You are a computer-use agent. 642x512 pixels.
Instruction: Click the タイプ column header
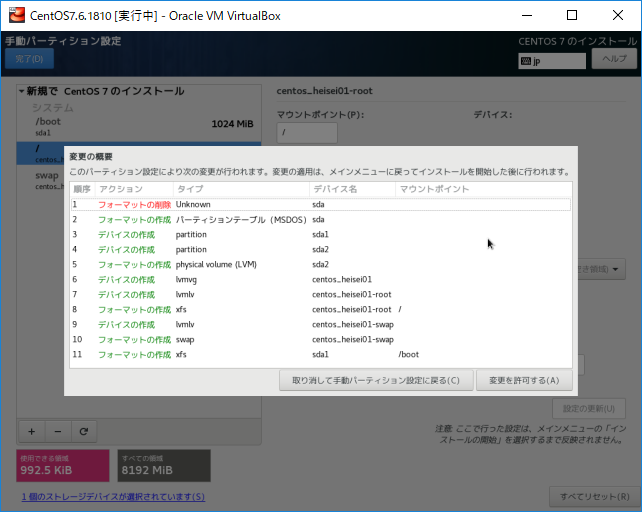pyautogui.click(x=241, y=189)
